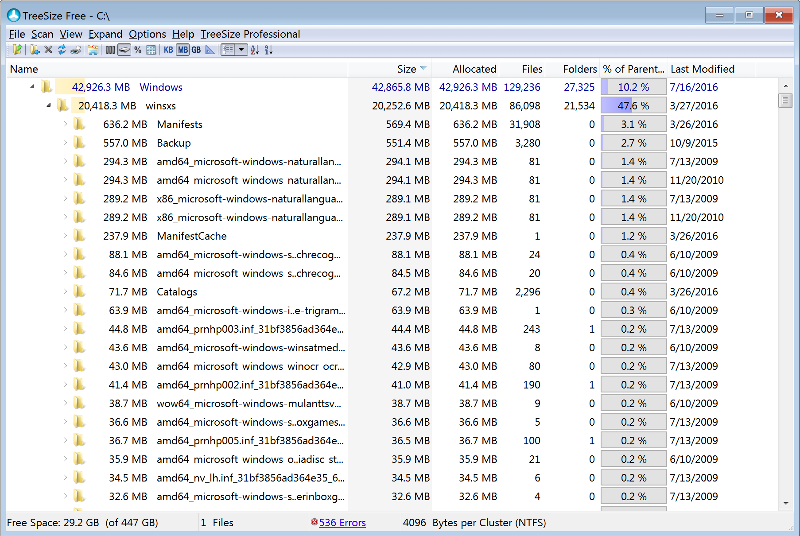Click the winsxs folder icon
This screenshot has height=536, width=800.
click(x=63, y=106)
